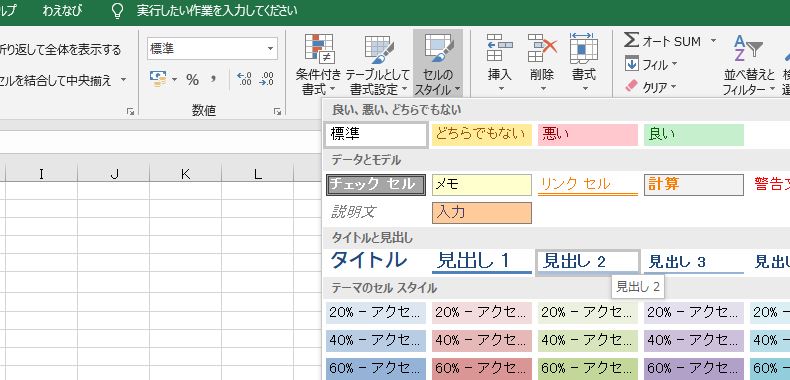Expand the Format (書式) dropdown arrow
Viewport: 790px width, 380px height.
(584, 89)
